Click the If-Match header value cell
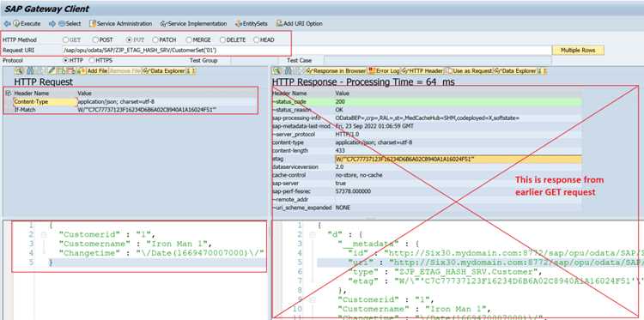 (x=147, y=110)
